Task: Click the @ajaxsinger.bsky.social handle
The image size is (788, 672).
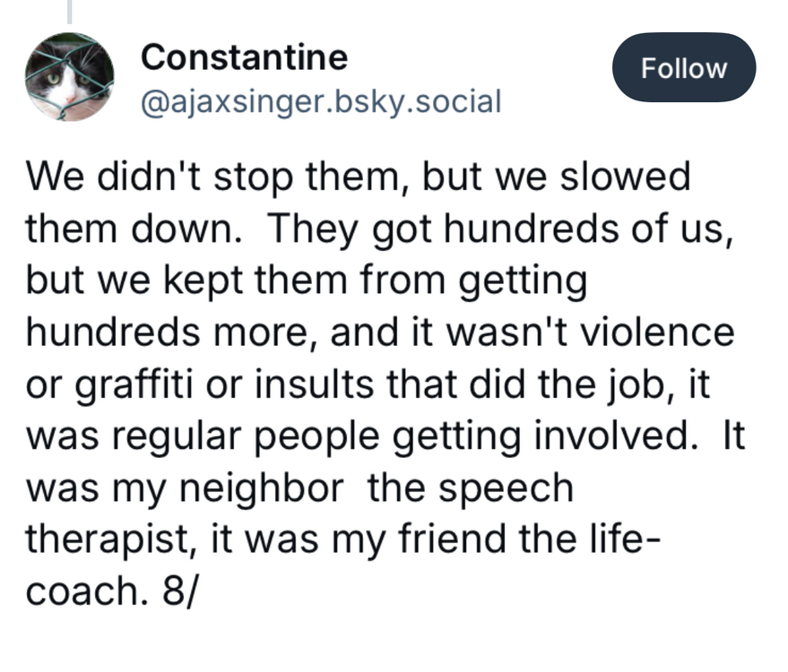Action: [321, 101]
